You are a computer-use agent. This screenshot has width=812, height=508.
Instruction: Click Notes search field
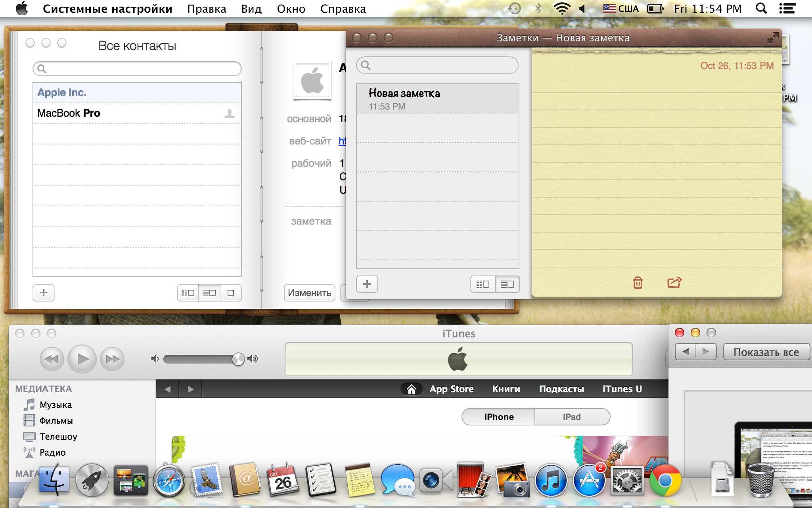437,65
